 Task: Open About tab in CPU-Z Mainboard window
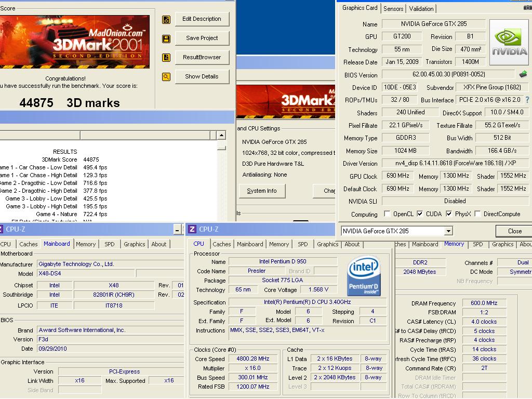[159, 244]
